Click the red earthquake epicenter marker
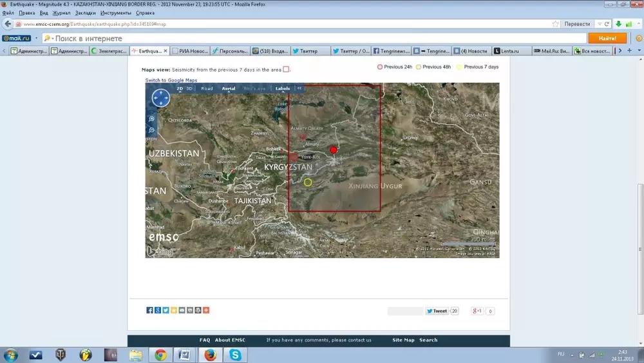Screen dimensions: 644x363 click(x=334, y=150)
